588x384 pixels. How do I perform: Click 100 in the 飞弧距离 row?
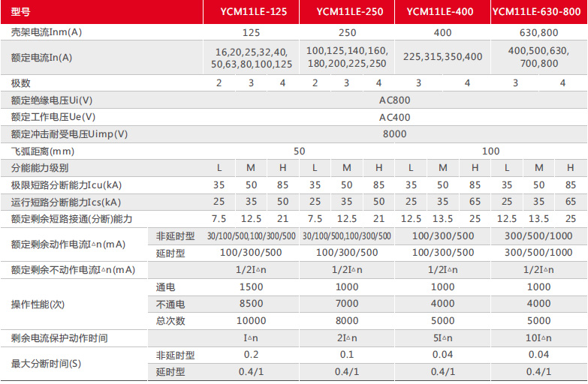point(491,151)
